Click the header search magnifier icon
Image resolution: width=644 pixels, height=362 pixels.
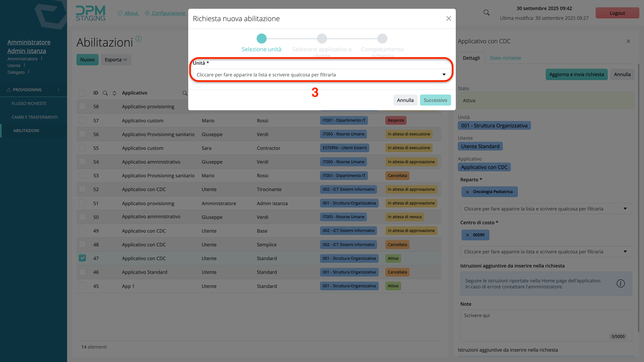[x=486, y=13]
